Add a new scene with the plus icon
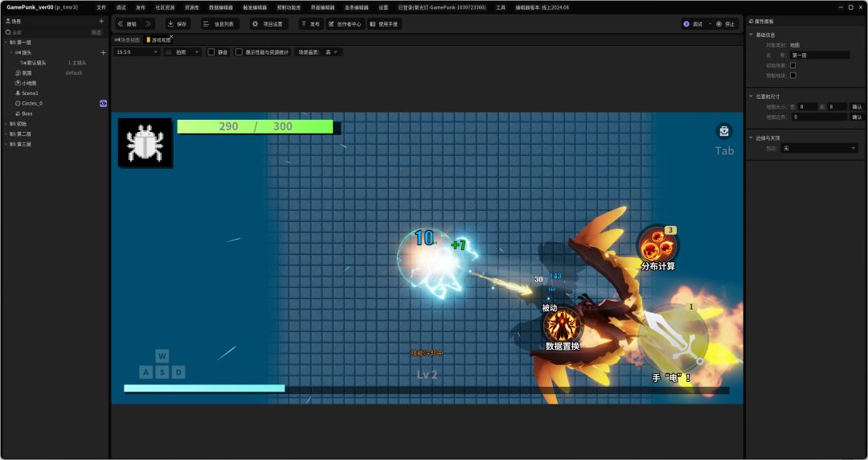The image size is (868, 460). pyautogui.click(x=101, y=21)
